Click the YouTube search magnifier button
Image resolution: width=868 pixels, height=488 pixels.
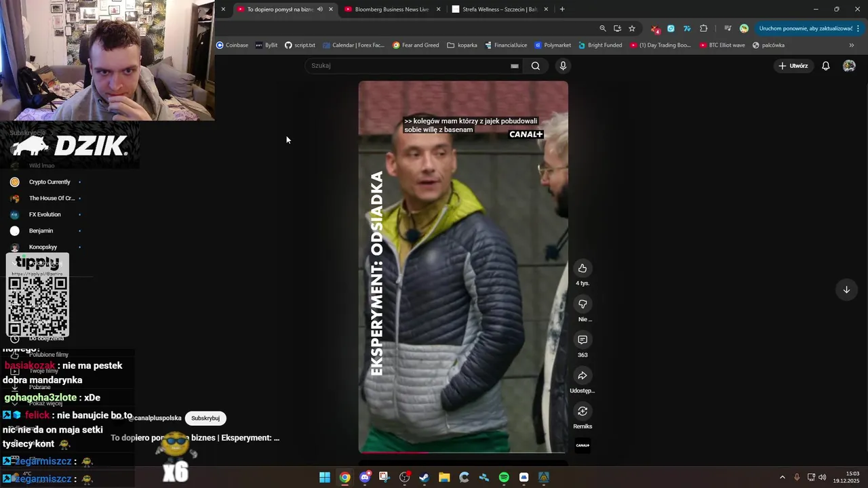pos(536,66)
